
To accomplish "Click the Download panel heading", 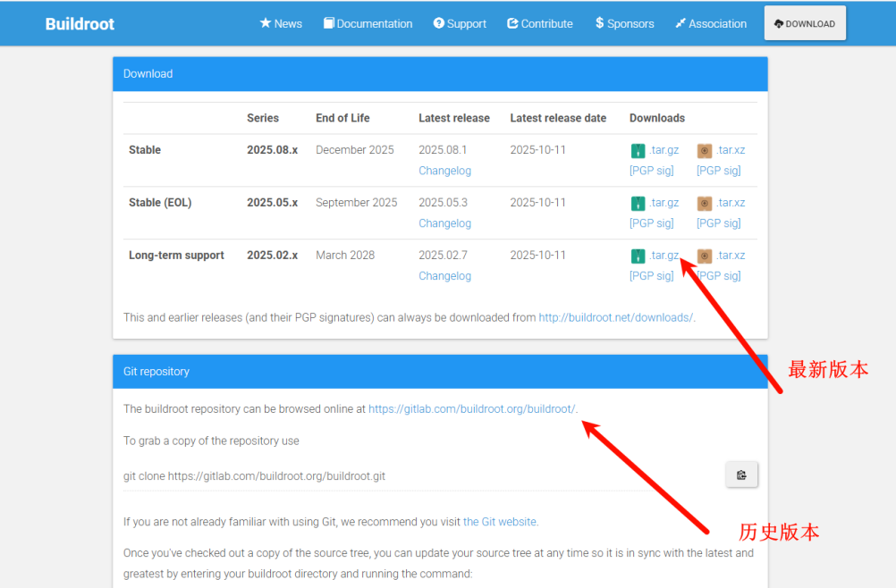I will tap(148, 73).
